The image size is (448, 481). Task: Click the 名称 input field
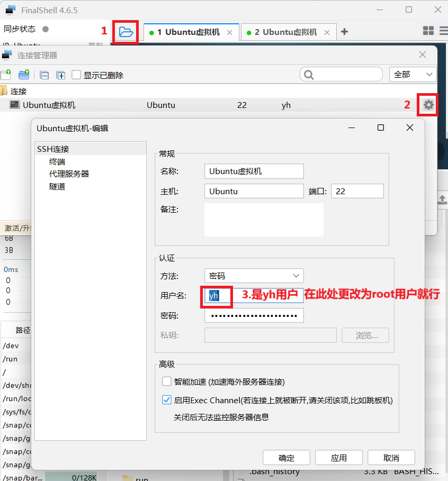coord(254,171)
